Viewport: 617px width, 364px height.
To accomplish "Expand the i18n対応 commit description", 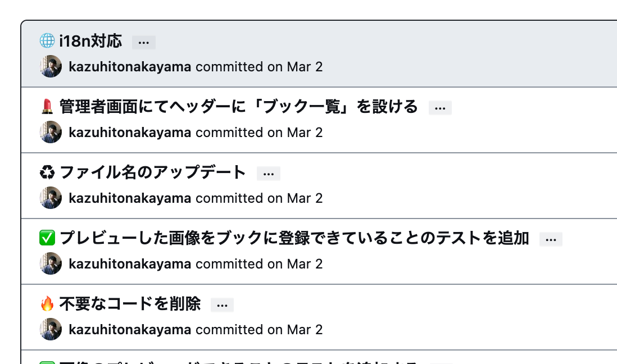I will coord(144,42).
